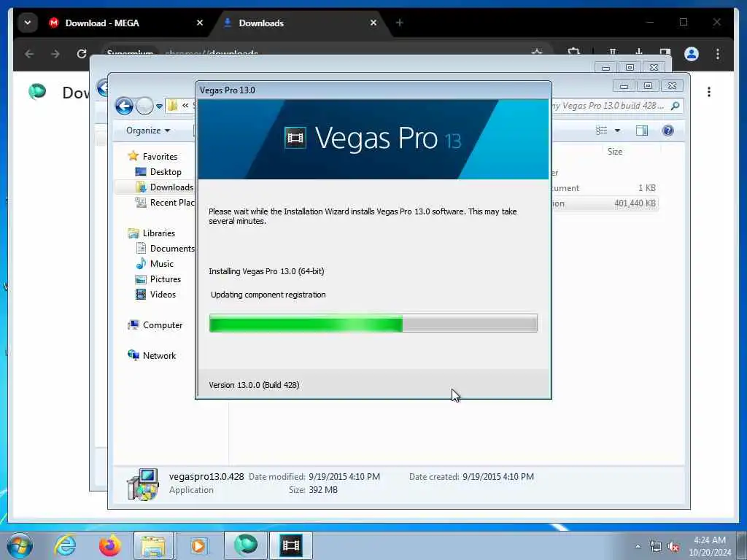Click the change your view icon
Viewport: 747px width, 560px height.
pos(602,131)
